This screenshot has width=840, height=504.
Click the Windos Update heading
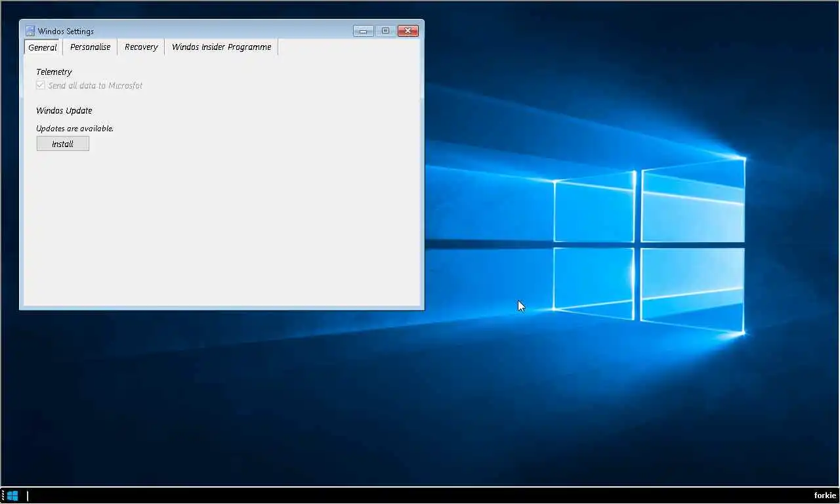(x=64, y=110)
